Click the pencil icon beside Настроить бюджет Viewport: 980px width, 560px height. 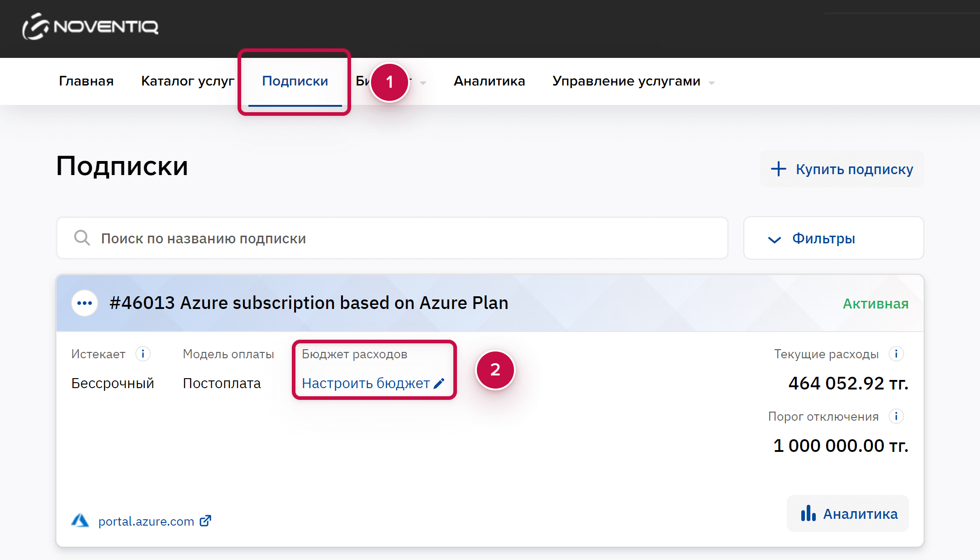tap(439, 384)
